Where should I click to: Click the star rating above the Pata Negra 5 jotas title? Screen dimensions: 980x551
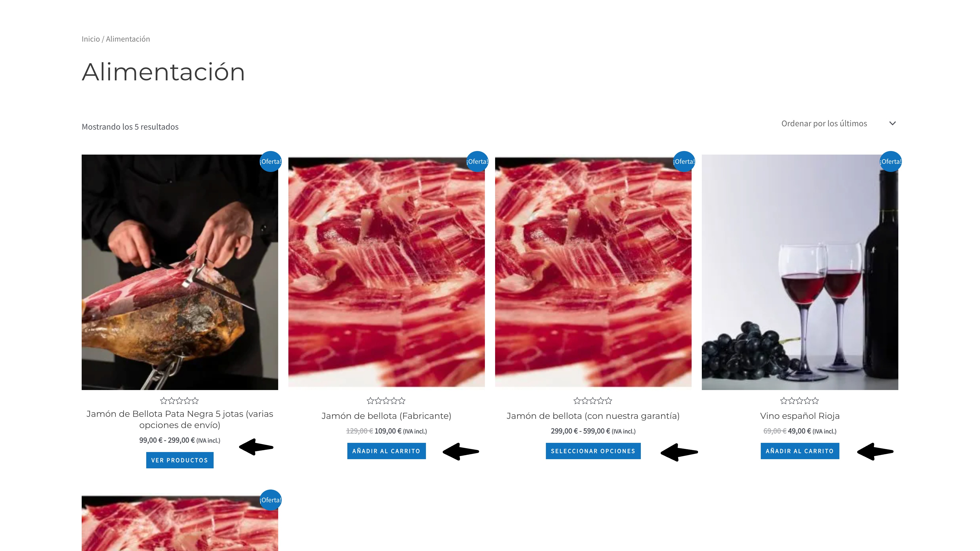180,401
